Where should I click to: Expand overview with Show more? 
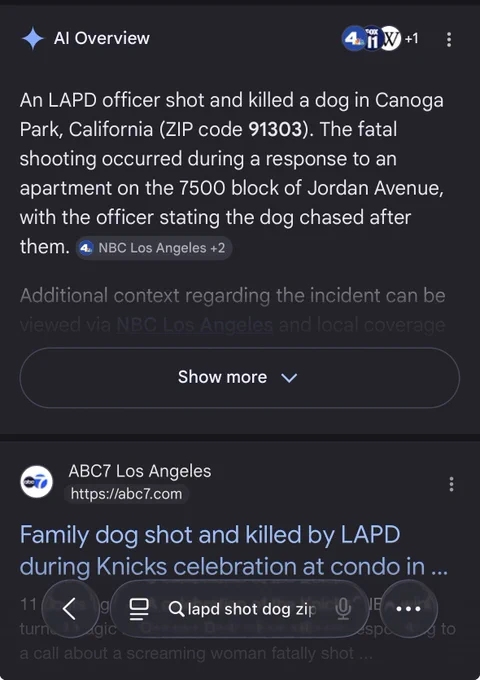tap(239, 377)
